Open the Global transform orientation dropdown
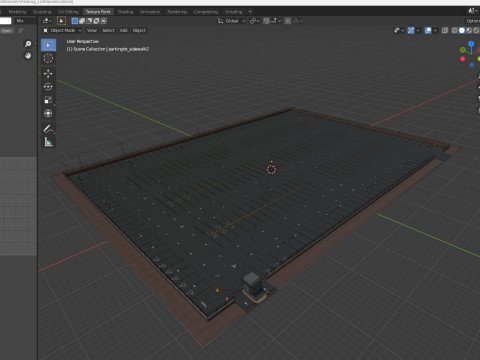The height and width of the screenshot is (360, 480). tap(232, 21)
